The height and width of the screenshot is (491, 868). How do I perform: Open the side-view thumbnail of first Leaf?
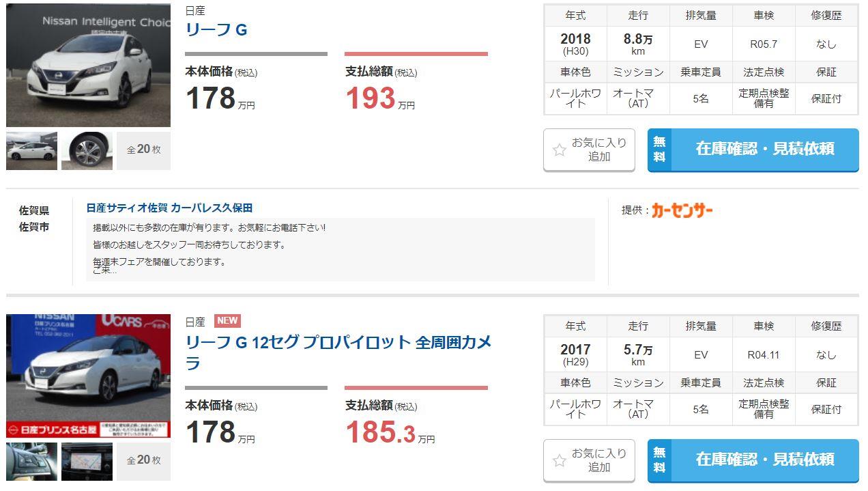click(x=32, y=151)
